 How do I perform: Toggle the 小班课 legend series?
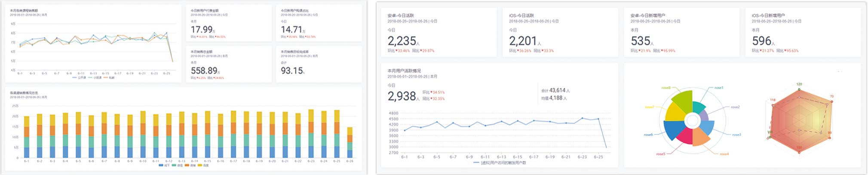tap(95, 78)
